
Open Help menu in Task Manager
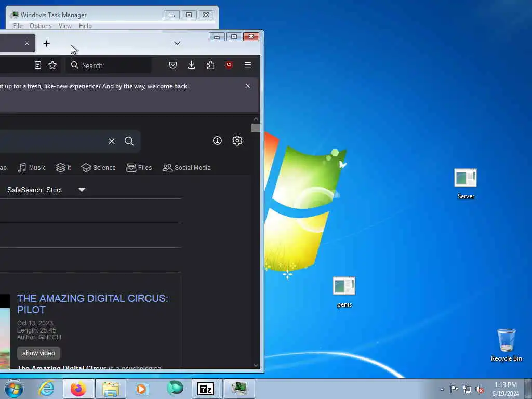85,26
